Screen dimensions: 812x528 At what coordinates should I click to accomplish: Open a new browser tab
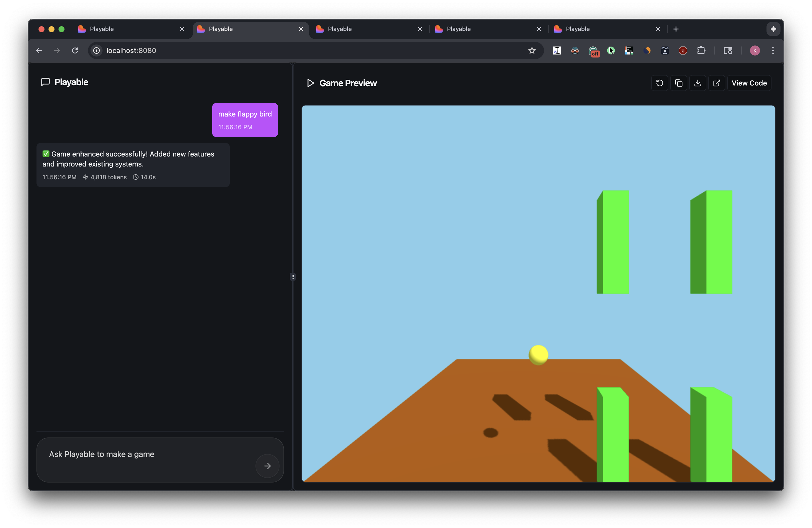pyautogui.click(x=676, y=29)
